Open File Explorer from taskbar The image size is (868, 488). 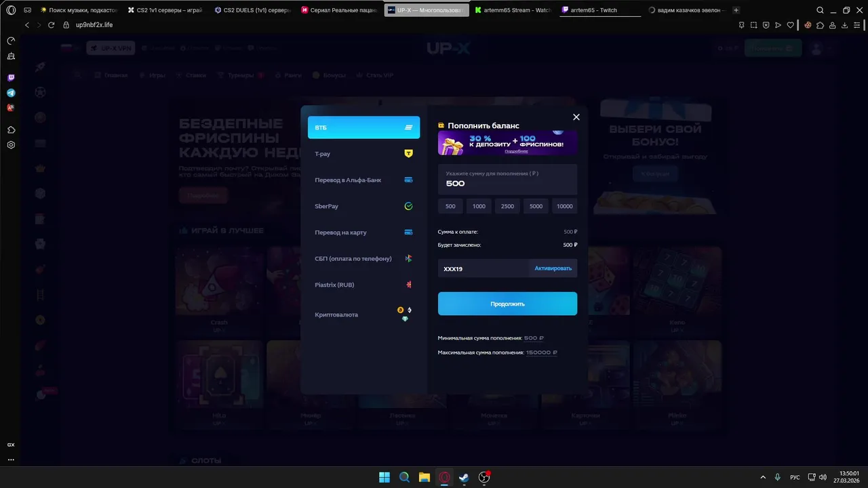[425, 477]
